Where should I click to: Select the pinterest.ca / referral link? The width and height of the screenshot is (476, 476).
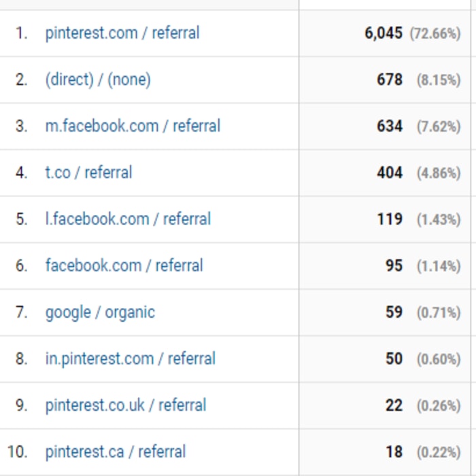tap(115, 452)
